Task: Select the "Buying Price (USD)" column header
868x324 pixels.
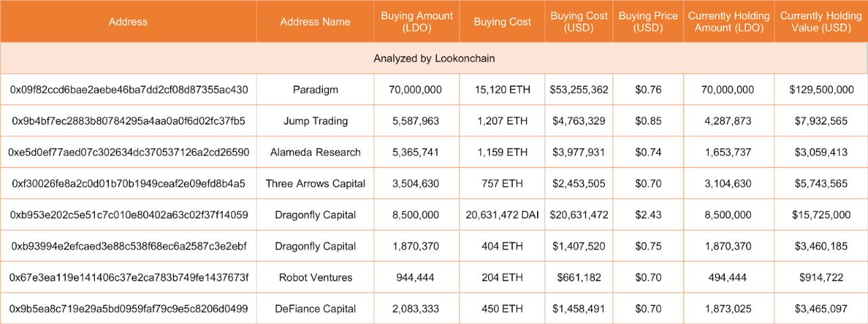Action: [x=648, y=22]
